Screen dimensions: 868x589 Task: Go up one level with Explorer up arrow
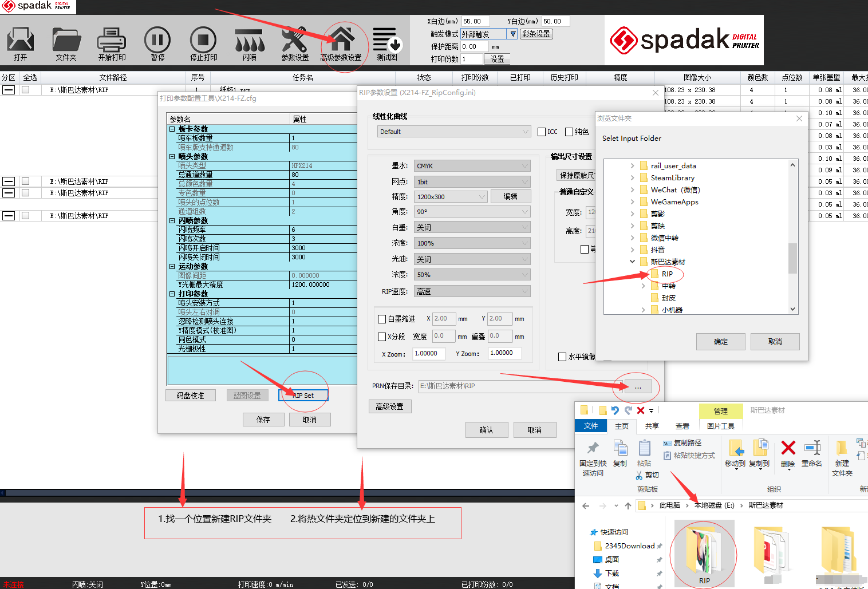[628, 505]
